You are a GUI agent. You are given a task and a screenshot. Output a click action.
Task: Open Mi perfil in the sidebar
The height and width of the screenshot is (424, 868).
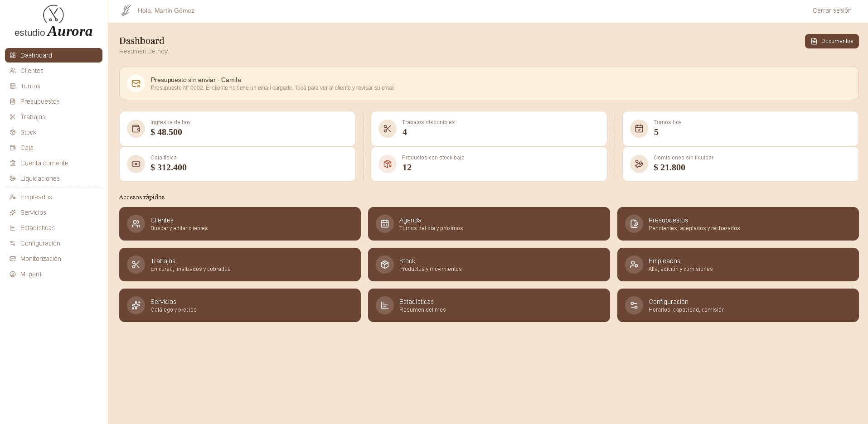pos(53,274)
